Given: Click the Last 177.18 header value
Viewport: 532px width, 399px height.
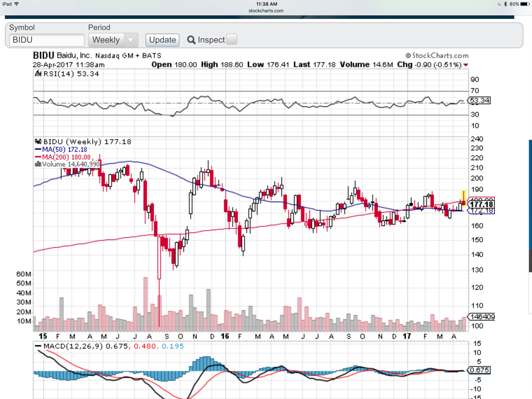Looking at the screenshot, I should [x=314, y=65].
